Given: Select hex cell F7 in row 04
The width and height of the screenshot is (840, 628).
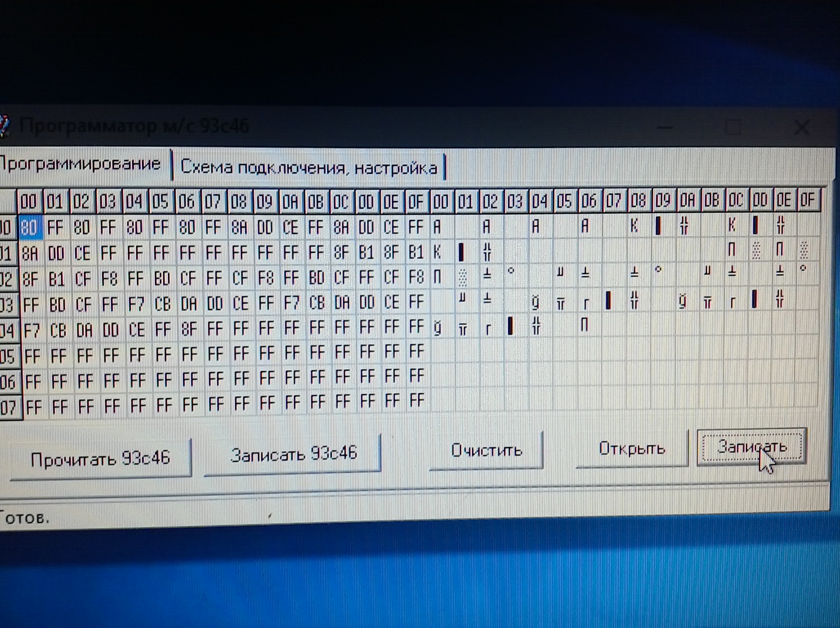Looking at the screenshot, I should point(32,330).
